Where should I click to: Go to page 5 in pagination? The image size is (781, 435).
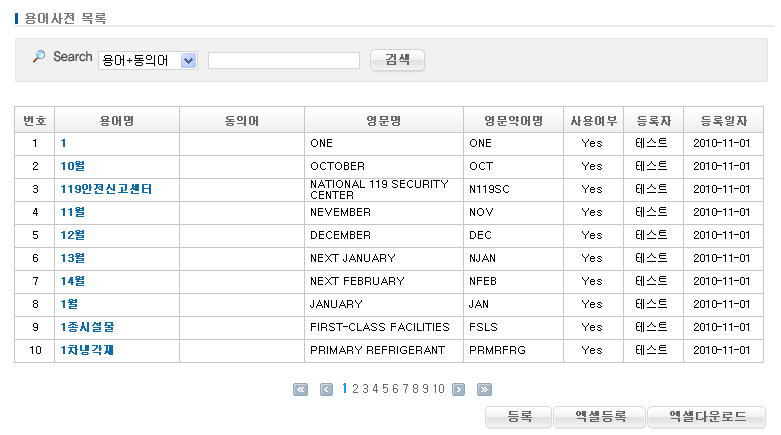tap(386, 390)
